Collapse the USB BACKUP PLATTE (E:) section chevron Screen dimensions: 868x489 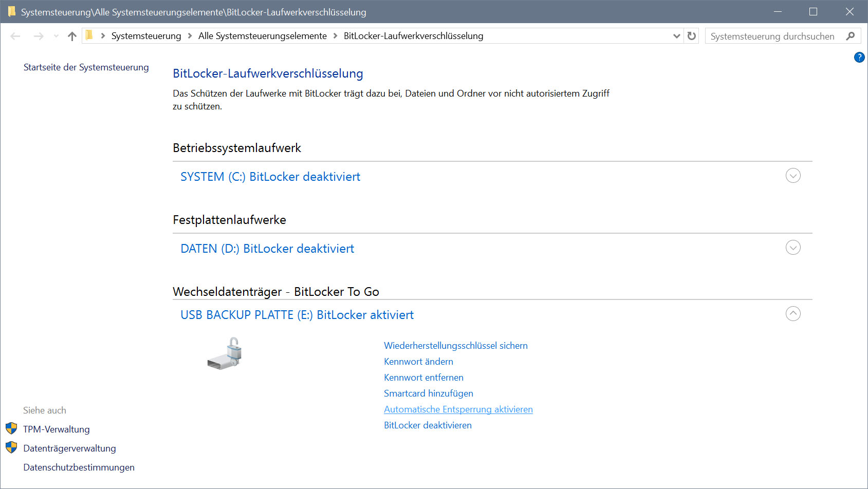pos(793,314)
